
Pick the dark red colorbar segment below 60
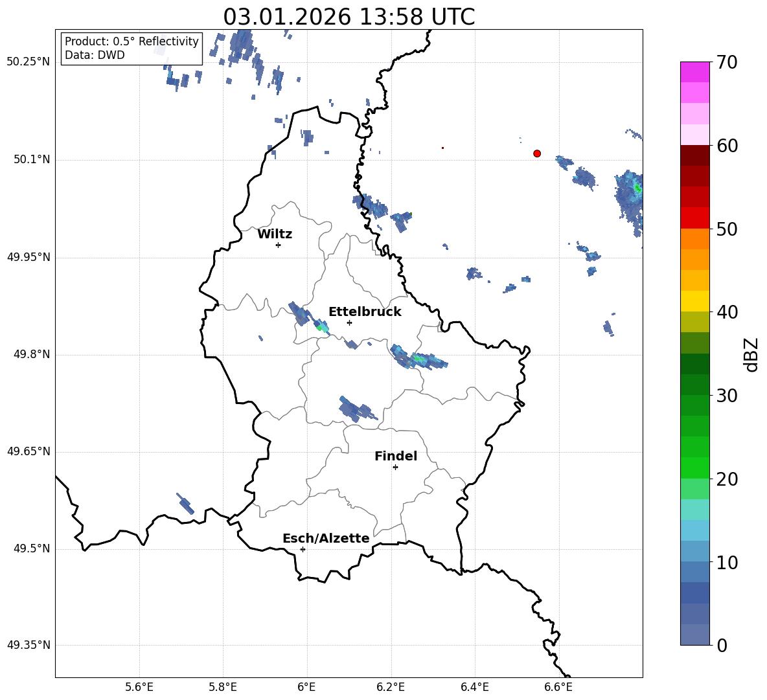point(695,155)
